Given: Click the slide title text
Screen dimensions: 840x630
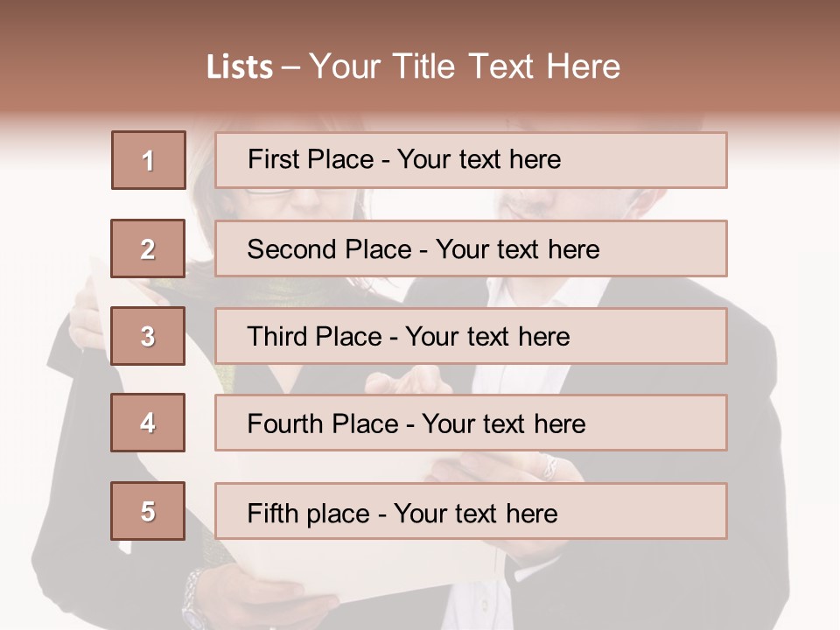Looking at the screenshot, I should 413,66.
